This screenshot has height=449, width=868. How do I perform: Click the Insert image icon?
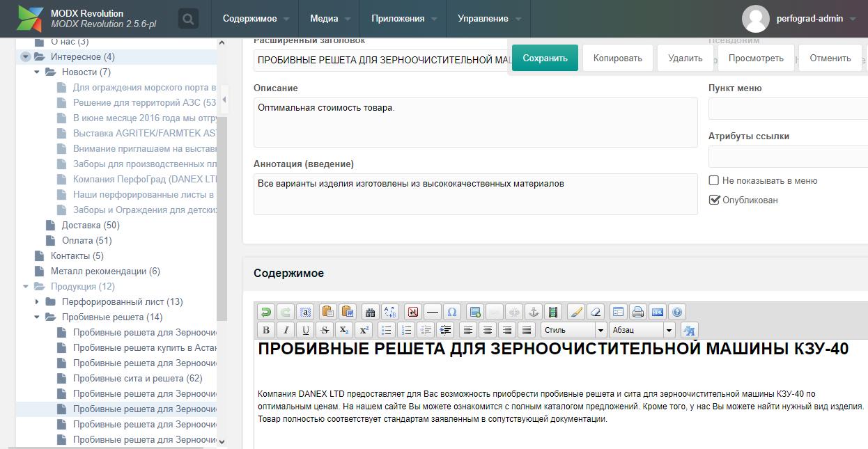(x=475, y=312)
